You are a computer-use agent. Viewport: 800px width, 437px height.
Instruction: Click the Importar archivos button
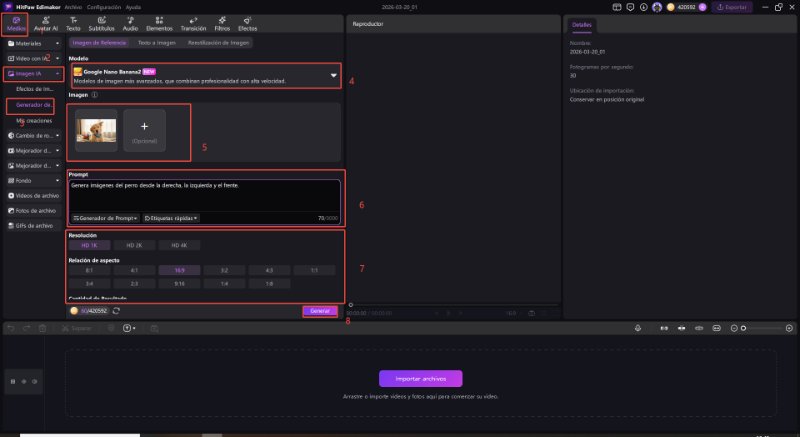(x=420, y=378)
